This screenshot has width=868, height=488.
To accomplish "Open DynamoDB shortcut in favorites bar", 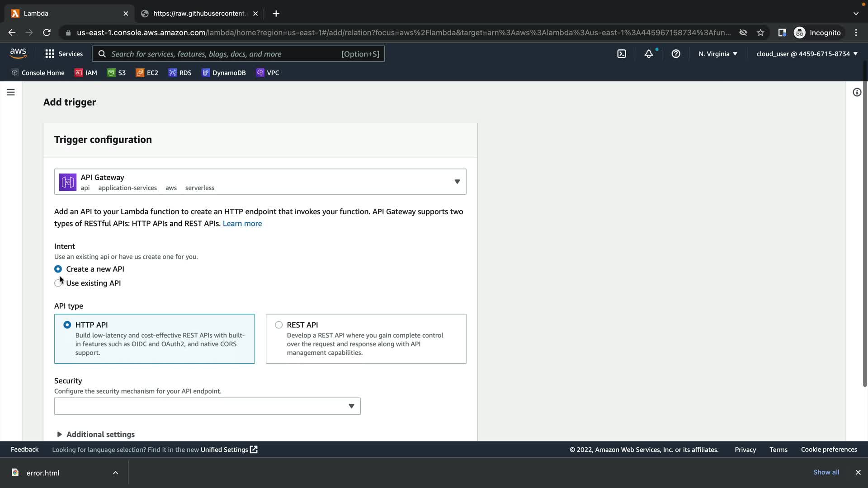I will [x=224, y=73].
